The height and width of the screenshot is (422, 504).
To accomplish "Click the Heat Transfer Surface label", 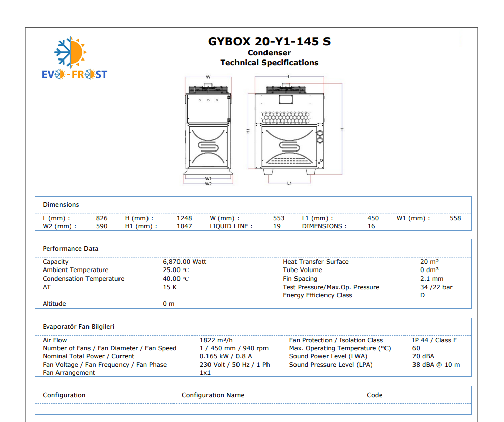I will click(316, 262).
